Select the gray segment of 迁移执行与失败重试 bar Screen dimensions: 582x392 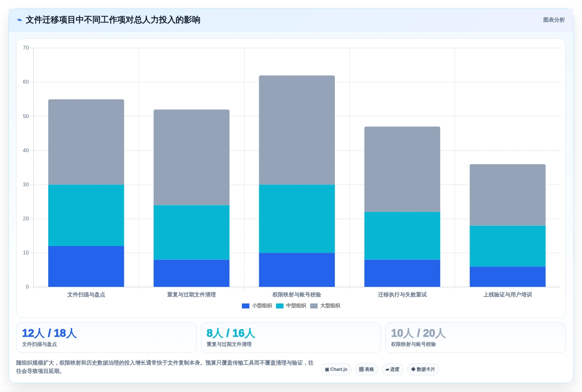(x=402, y=169)
